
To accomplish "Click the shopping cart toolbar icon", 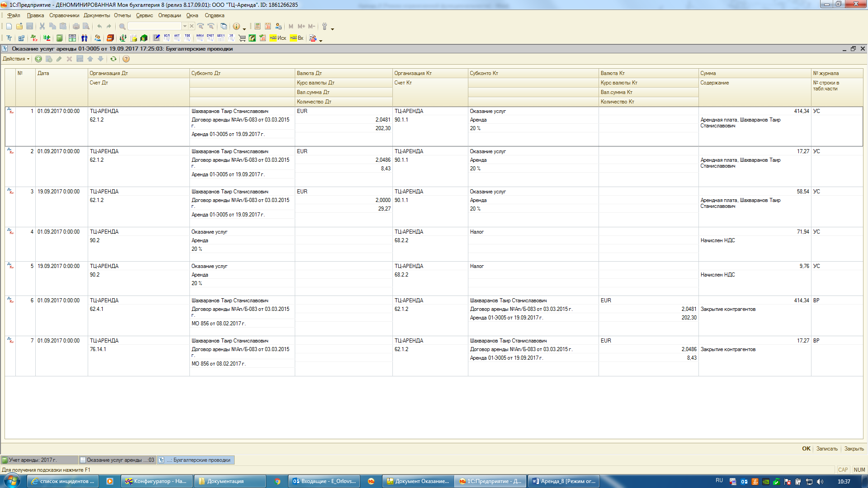I will [242, 38].
